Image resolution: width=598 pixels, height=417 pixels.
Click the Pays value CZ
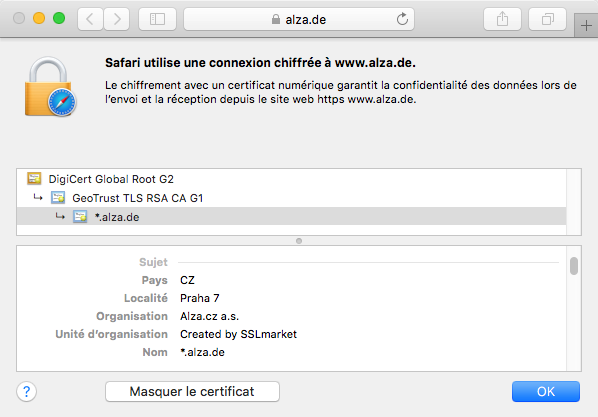click(x=187, y=280)
